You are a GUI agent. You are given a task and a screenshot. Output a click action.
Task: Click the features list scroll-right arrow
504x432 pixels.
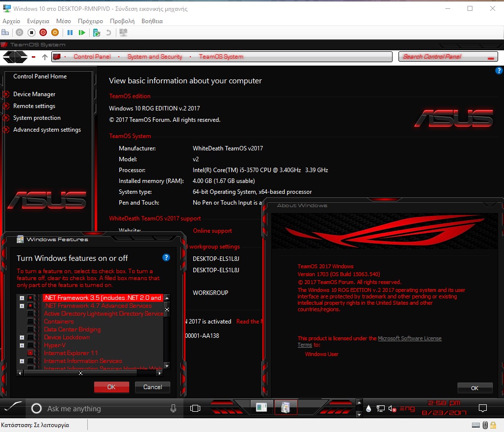(x=159, y=373)
